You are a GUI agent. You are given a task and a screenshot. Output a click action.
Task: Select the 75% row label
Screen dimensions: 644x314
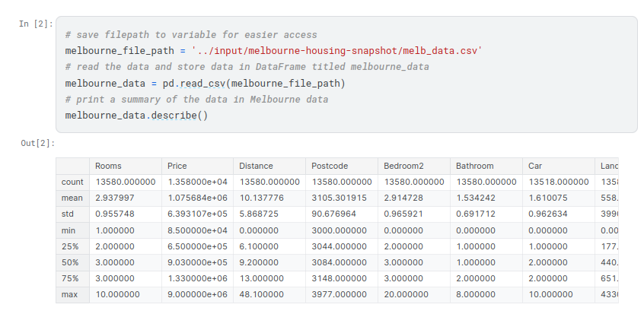coord(69,278)
